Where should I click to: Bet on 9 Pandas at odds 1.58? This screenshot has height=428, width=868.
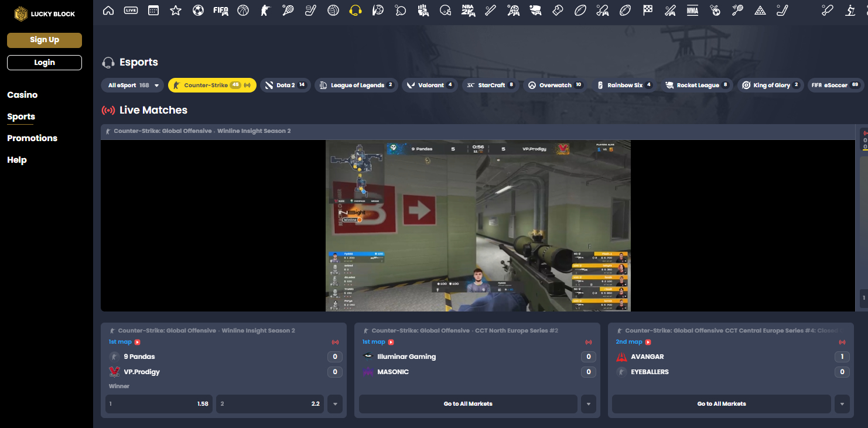[x=159, y=404]
